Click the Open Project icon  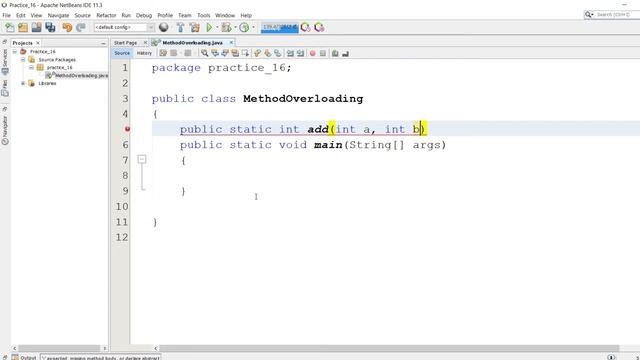36,27
